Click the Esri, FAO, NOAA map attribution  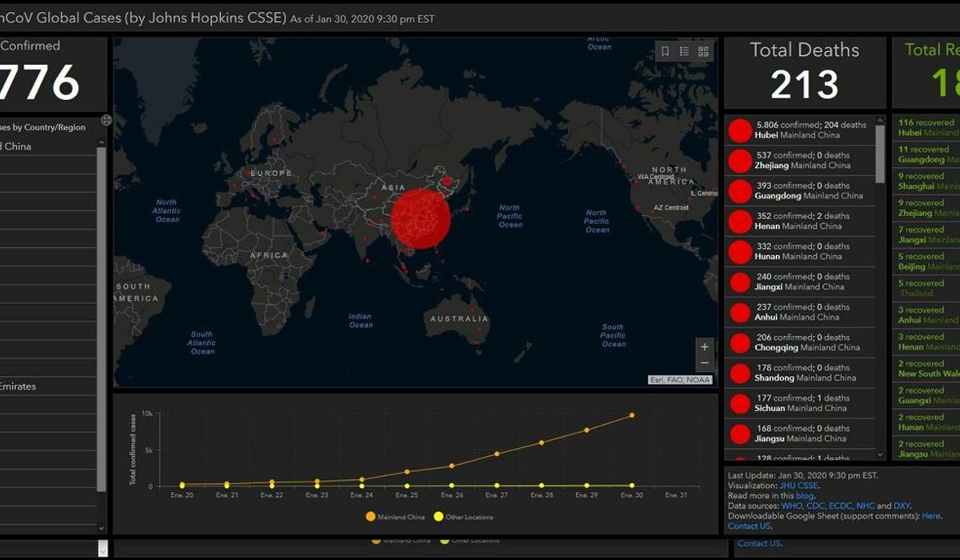click(x=680, y=380)
